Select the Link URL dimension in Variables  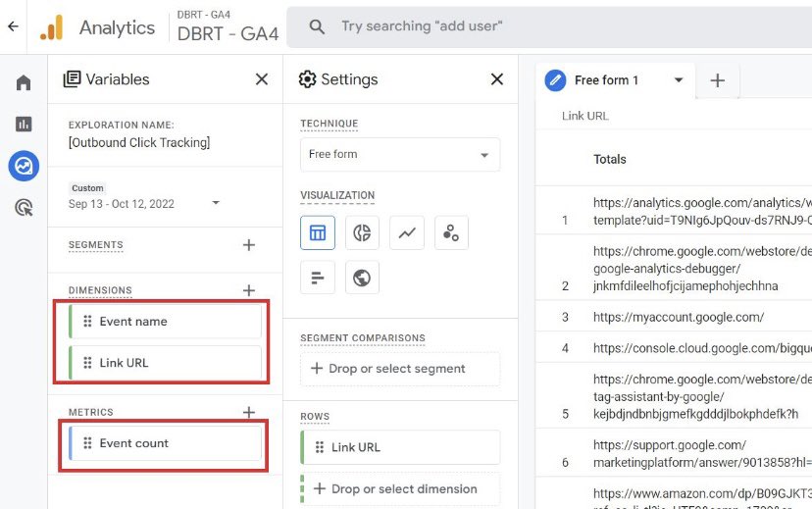(x=165, y=363)
